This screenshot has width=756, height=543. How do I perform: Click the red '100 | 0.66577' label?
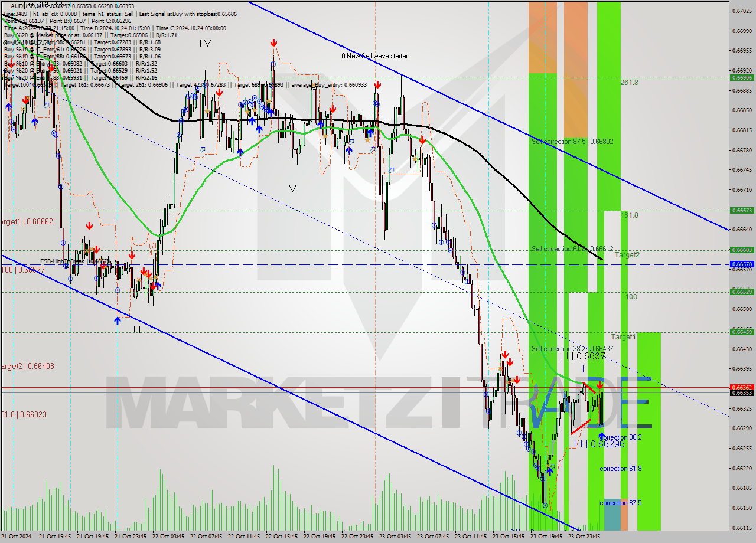click(x=22, y=269)
